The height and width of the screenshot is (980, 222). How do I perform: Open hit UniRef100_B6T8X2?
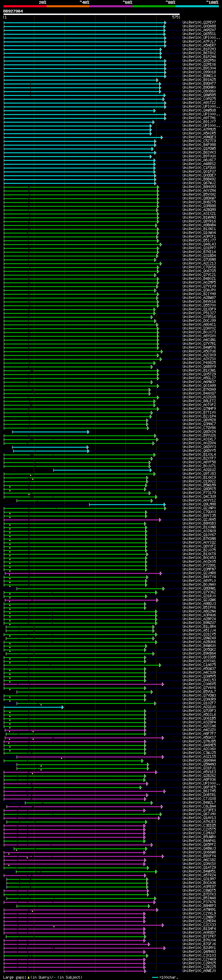[x=199, y=53]
